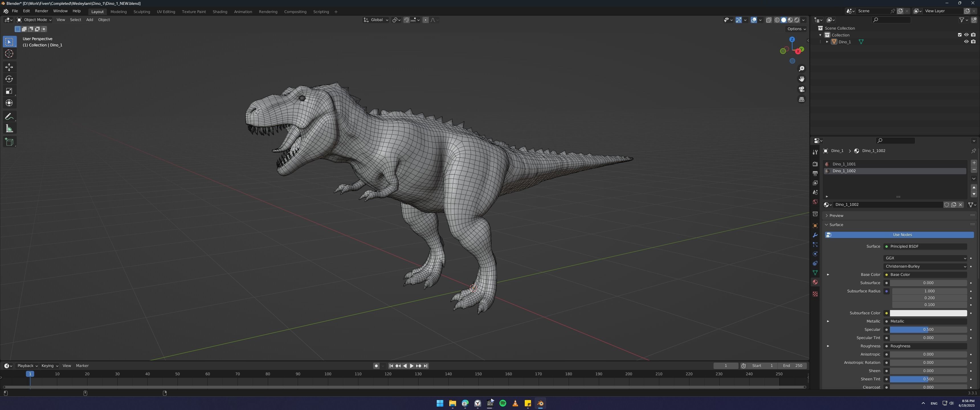Activate the Rotate tool
The height and width of the screenshot is (410, 980).
9,79
